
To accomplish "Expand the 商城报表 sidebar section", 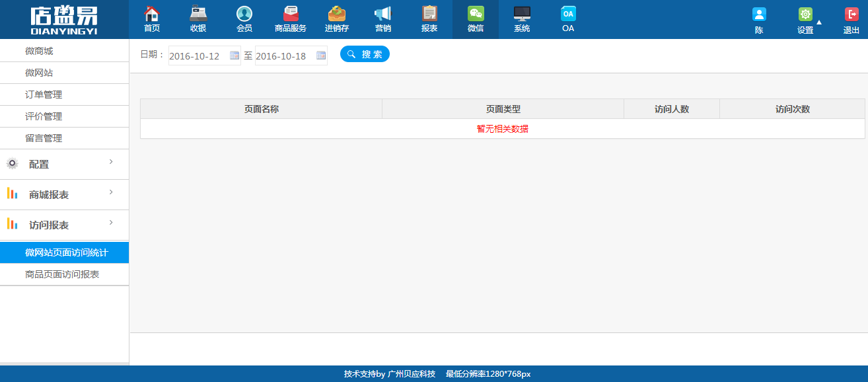I will 64,195.
